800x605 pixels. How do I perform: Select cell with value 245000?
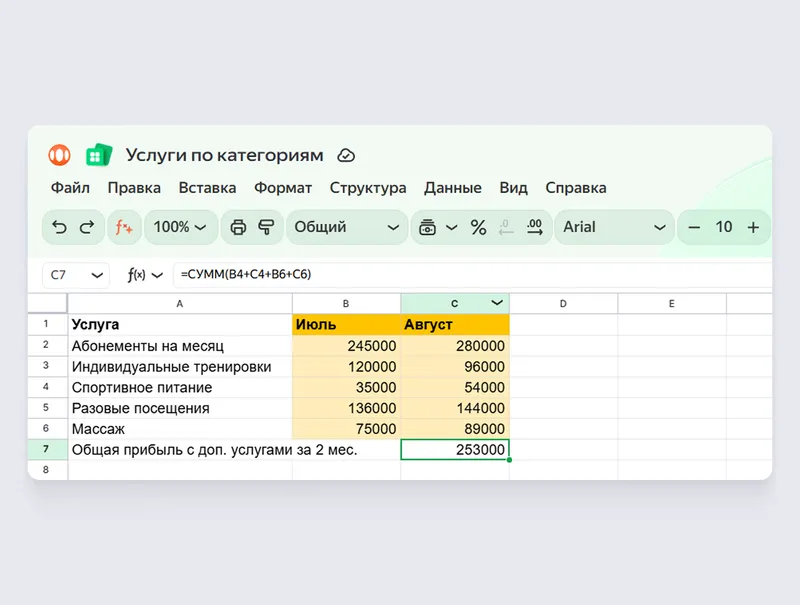346,345
